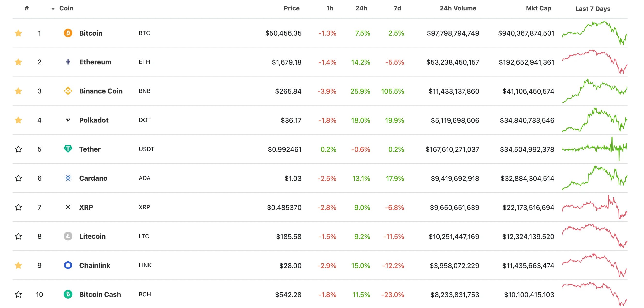Click the Bitcoin Cash green logo

coord(68,294)
